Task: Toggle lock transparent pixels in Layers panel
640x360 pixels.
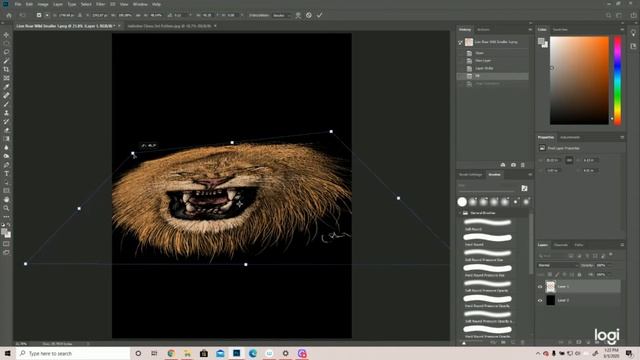Action: coord(550,275)
